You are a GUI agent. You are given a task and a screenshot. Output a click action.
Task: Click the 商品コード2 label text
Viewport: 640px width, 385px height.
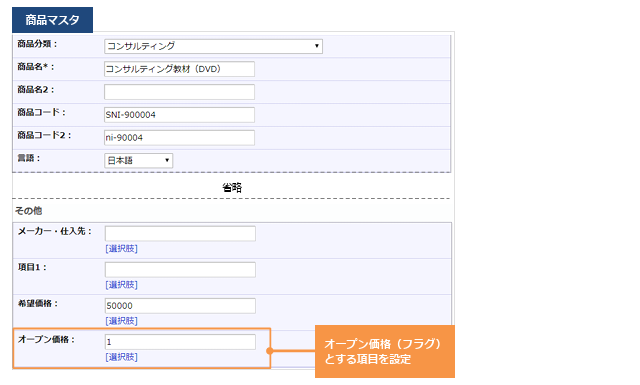click(x=44, y=135)
